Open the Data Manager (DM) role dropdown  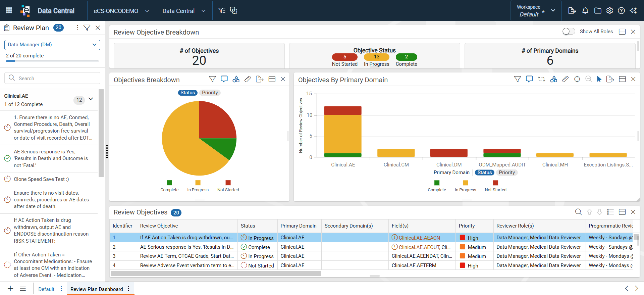[x=52, y=45]
